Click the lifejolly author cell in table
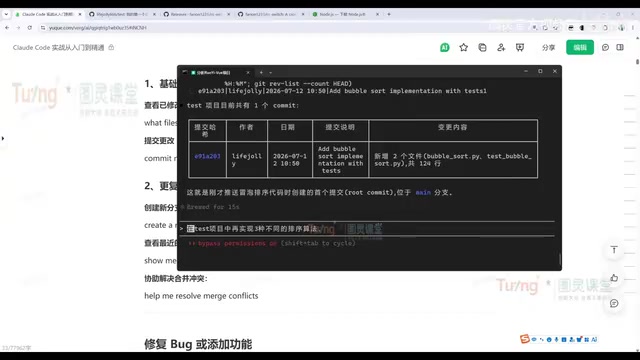The image size is (640, 360). (x=247, y=160)
